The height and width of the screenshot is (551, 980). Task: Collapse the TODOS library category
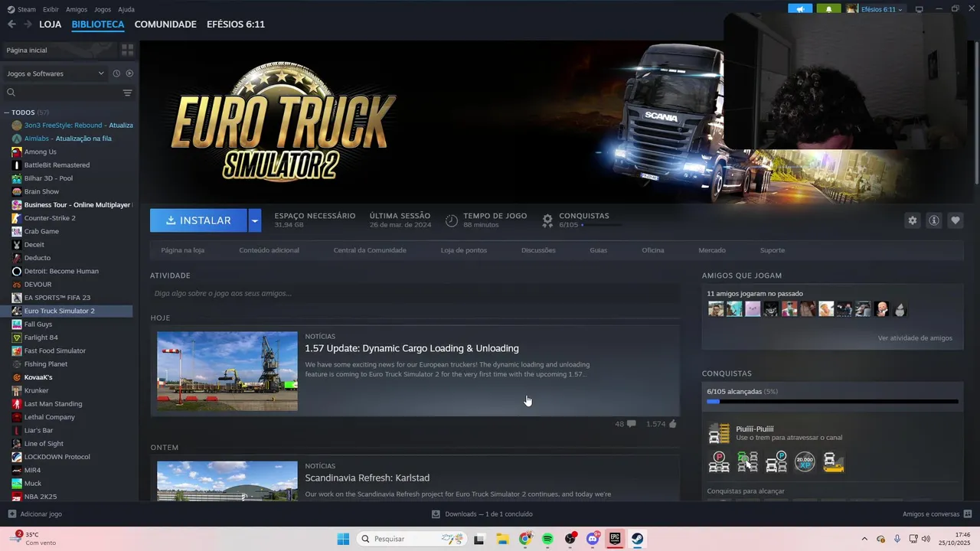click(x=7, y=112)
